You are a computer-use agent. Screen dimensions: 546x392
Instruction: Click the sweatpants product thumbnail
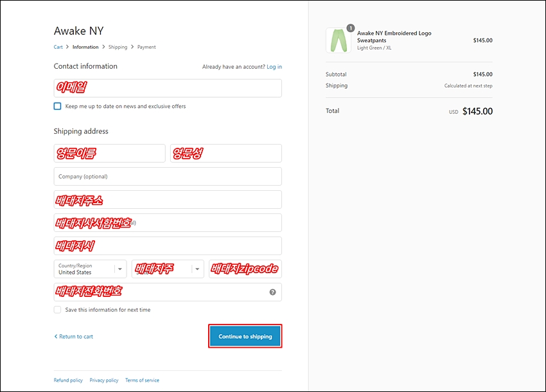point(338,40)
